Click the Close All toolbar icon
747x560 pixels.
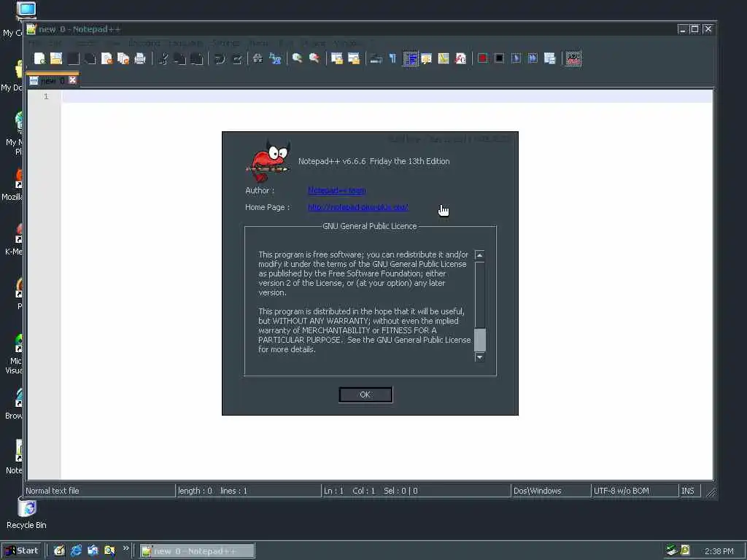123,58
